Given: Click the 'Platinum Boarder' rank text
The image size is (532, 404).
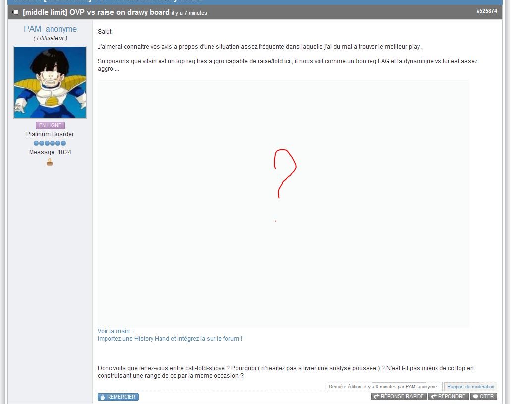Looking at the screenshot, I should click(50, 134).
